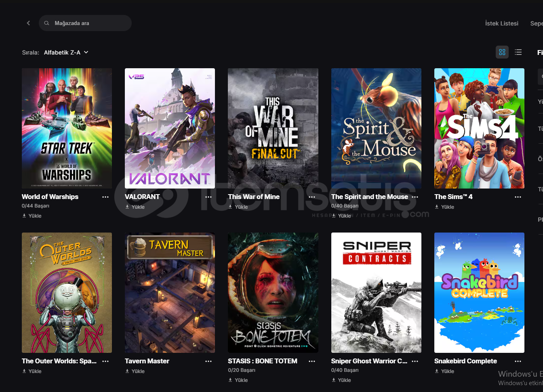This screenshot has height=392, width=543.
Task: Open İstek Listesi link
Action: (x=501, y=23)
